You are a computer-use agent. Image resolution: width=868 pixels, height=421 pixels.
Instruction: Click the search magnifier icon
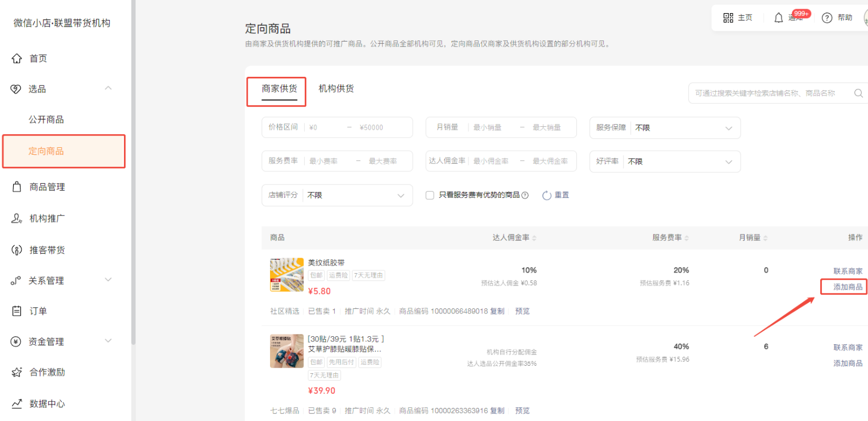(858, 93)
